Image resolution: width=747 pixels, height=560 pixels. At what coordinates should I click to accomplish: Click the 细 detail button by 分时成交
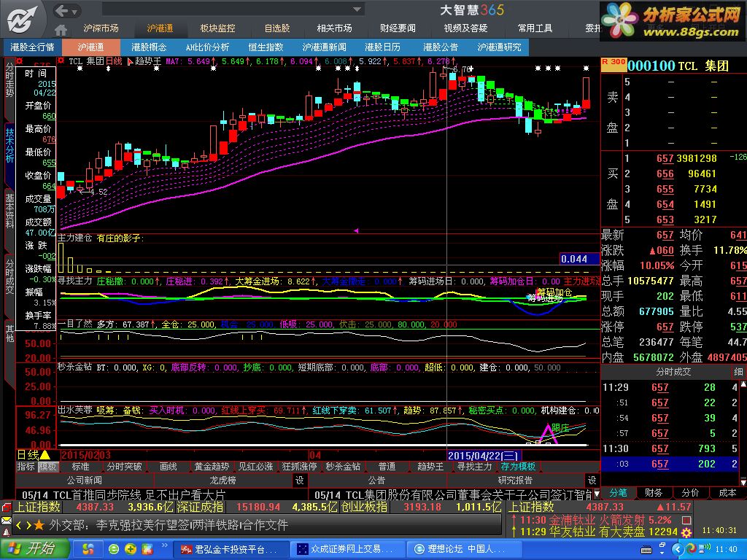(738, 372)
